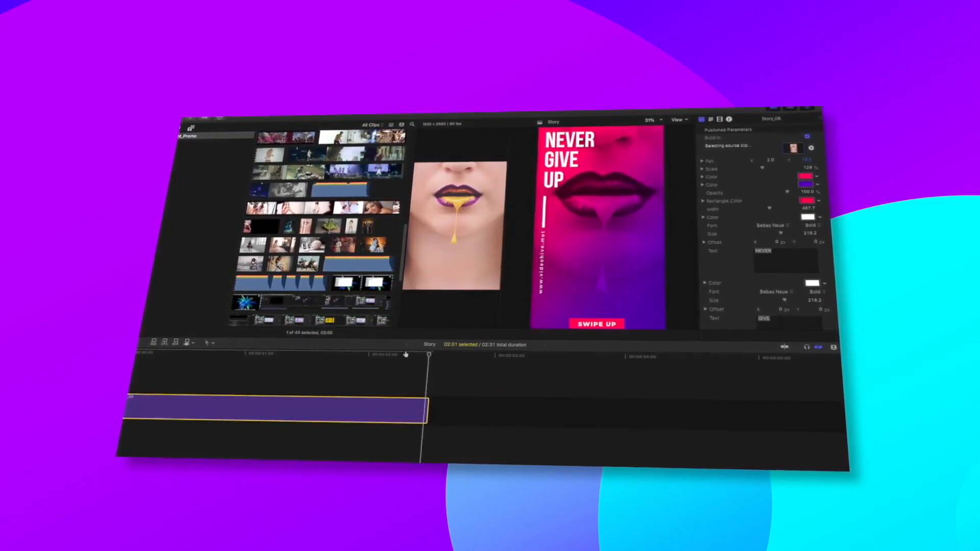Click the browser search magnifier icon
Image resolution: width=980 pixels, height=551 pixels.
[x=412, y=124]
